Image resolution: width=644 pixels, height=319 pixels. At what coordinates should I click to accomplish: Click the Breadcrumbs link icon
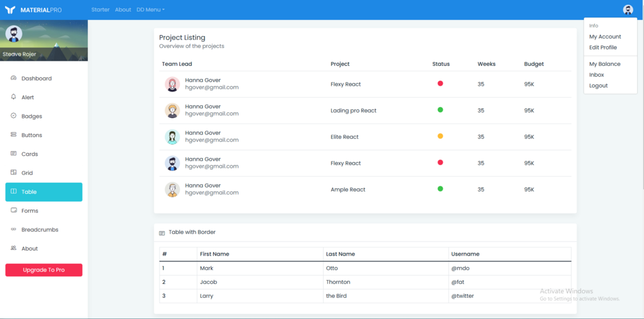(13, 229)
